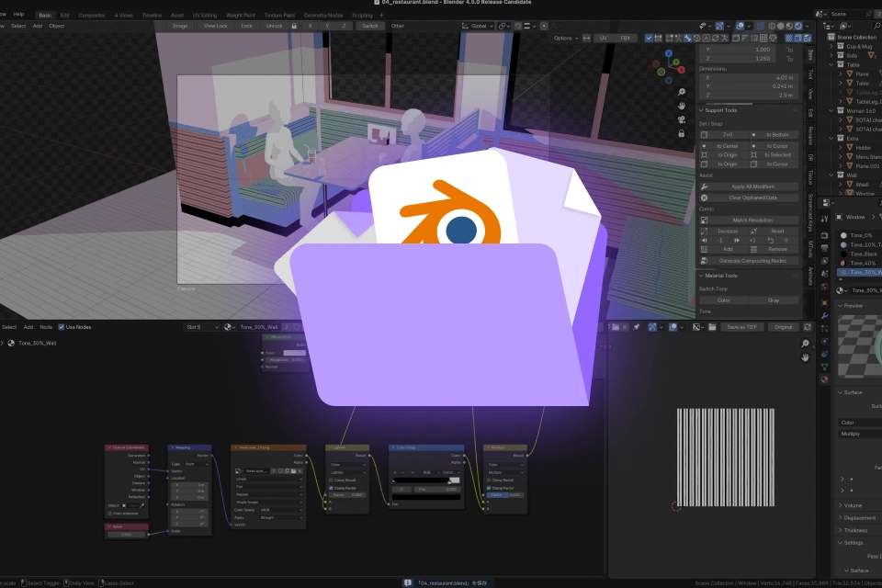882x588 pixels.
Task: Open the Help menu
Action: [18, 15]
